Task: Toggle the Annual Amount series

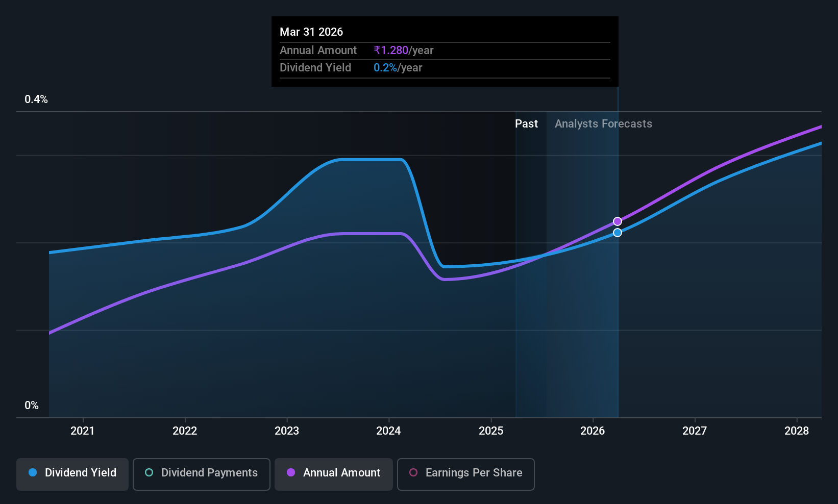Action: point(334,474)
